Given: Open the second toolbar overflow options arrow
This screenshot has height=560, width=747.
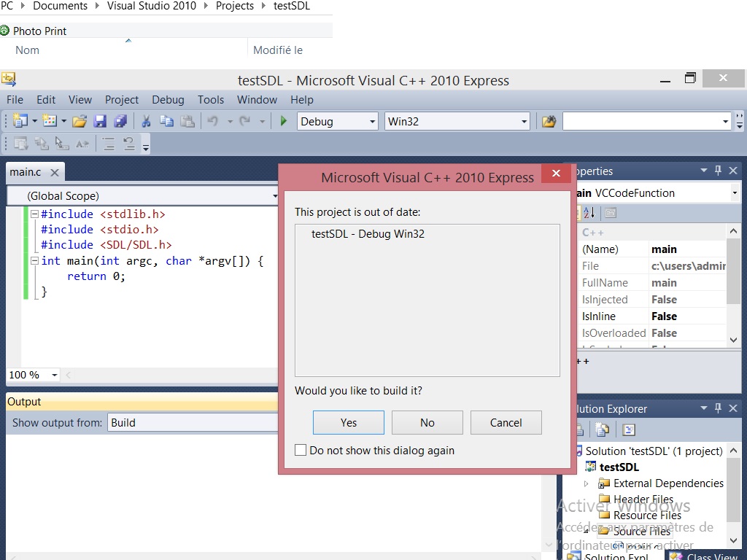Looking at the screenshot, I should 146,147.
